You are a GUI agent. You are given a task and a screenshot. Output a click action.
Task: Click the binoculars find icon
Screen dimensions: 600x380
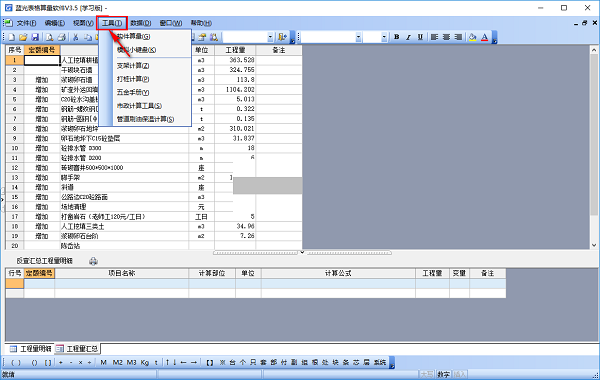[214, 37]
